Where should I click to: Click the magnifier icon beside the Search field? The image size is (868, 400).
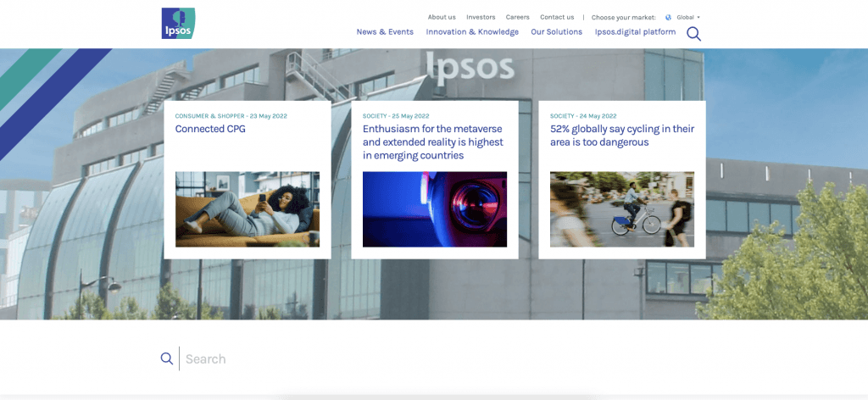tap(167, 358)
